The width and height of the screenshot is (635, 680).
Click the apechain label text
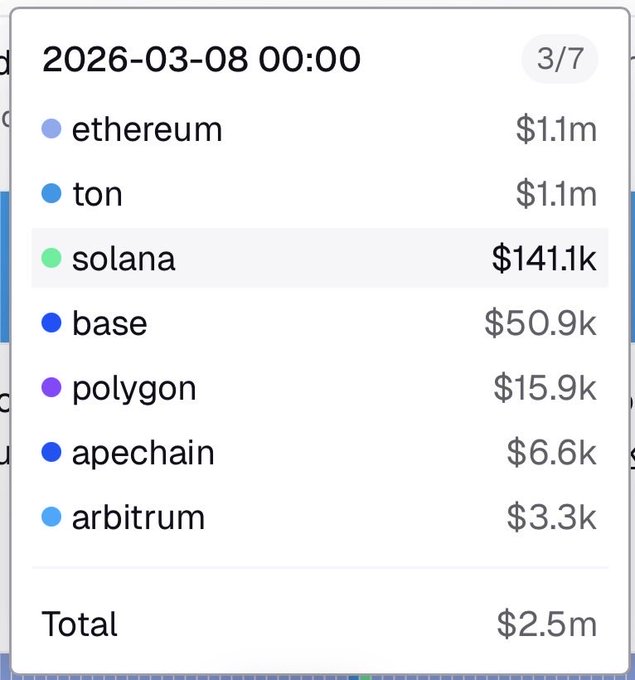pos(143,453)
